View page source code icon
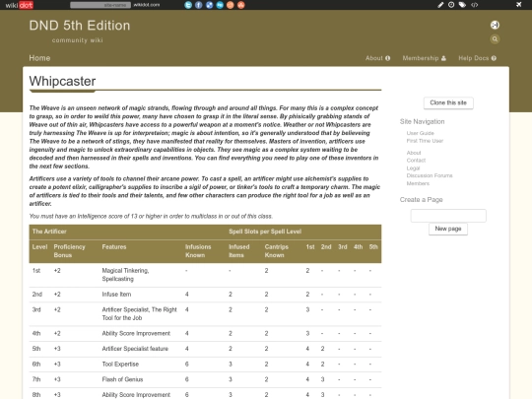This screenshot has height=399, width=532. [x=474, y=5]
